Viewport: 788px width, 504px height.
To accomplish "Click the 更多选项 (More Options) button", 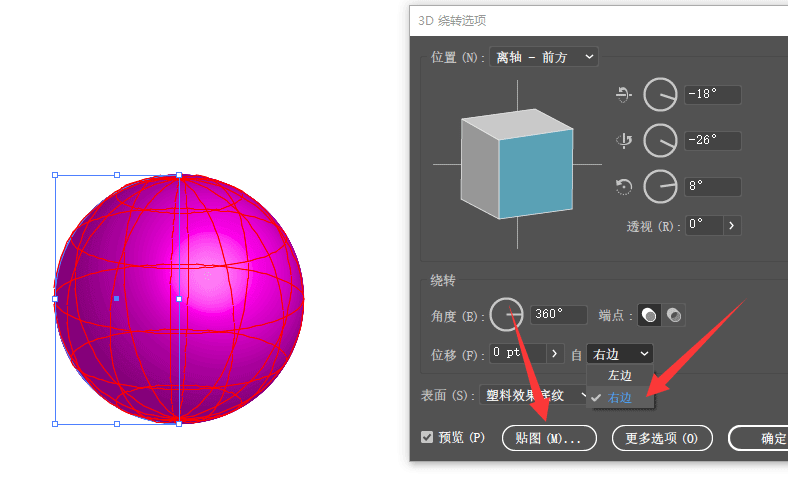I will (x=662, y=438).
